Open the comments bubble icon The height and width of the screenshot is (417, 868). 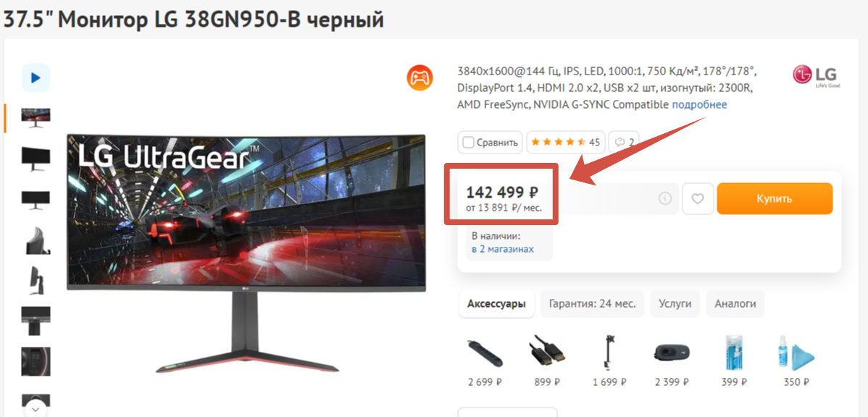[x=624, y=142]
